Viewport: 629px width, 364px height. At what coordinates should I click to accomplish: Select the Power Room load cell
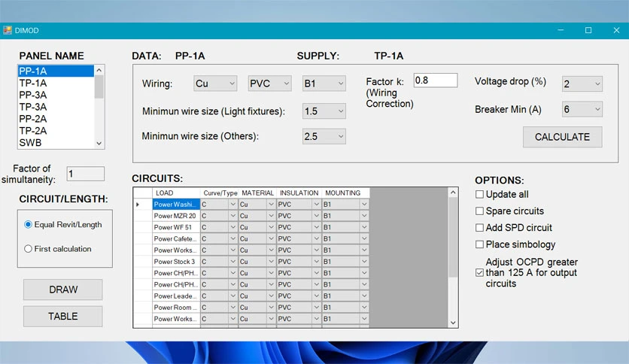pos(176,307)
